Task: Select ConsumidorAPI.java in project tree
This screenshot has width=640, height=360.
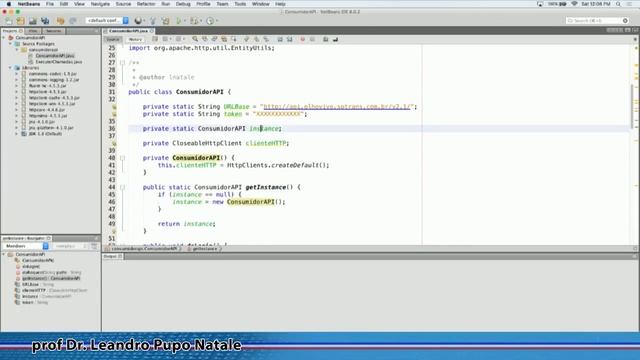Action: [x=55, y=56]
